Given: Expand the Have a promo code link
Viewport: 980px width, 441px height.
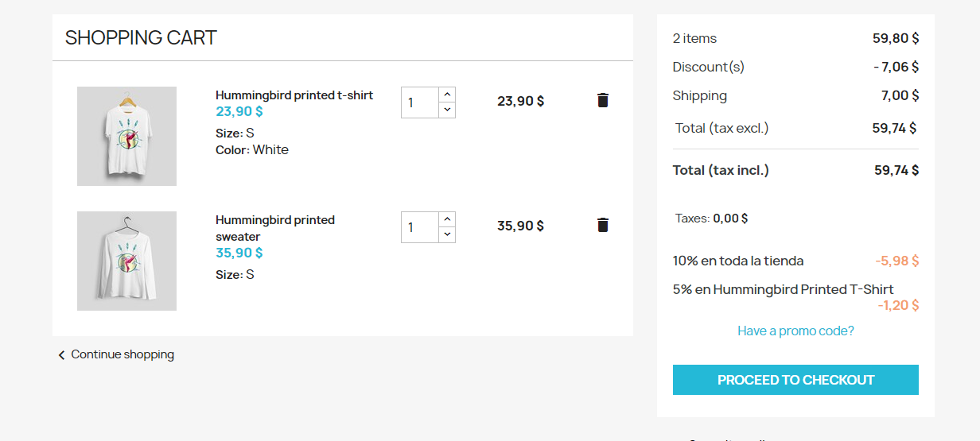Looking at the screenshot, I should [795, 331].
